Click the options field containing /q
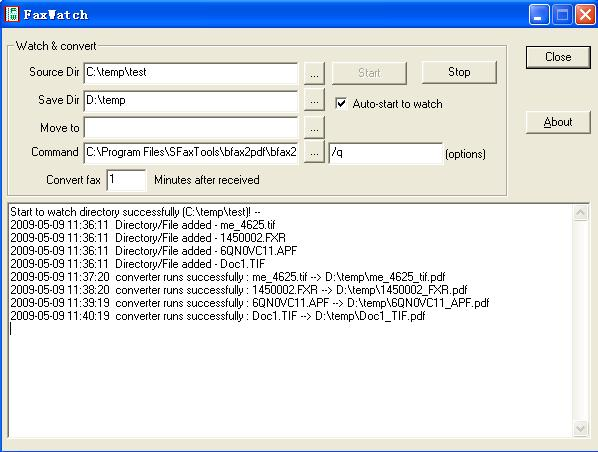598x452 pixels. pos(386,153)
